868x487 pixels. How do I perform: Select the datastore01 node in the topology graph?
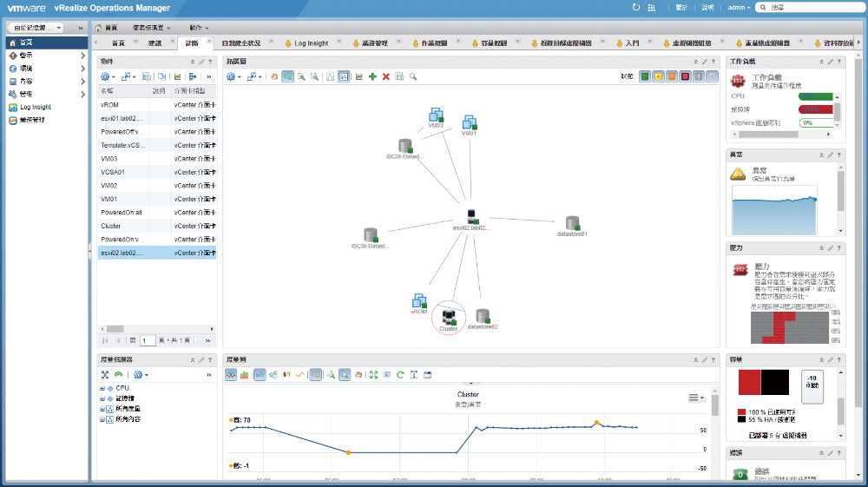coord(572,226)
